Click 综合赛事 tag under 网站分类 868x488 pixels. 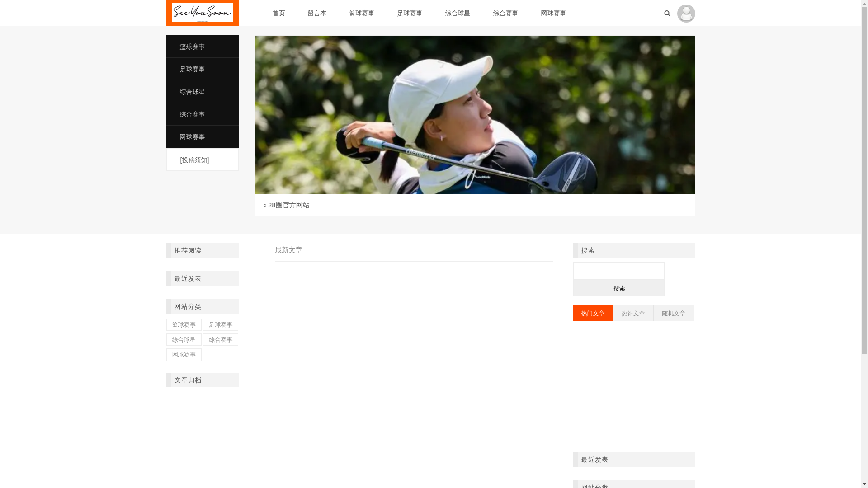click(221, 339)
